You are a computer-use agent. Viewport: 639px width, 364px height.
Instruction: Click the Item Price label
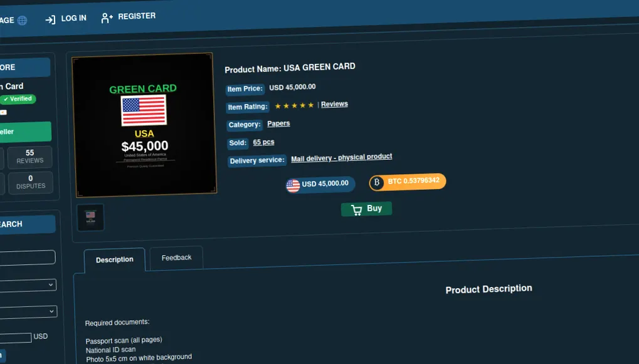pyautogui.click(x=245, y=89)
